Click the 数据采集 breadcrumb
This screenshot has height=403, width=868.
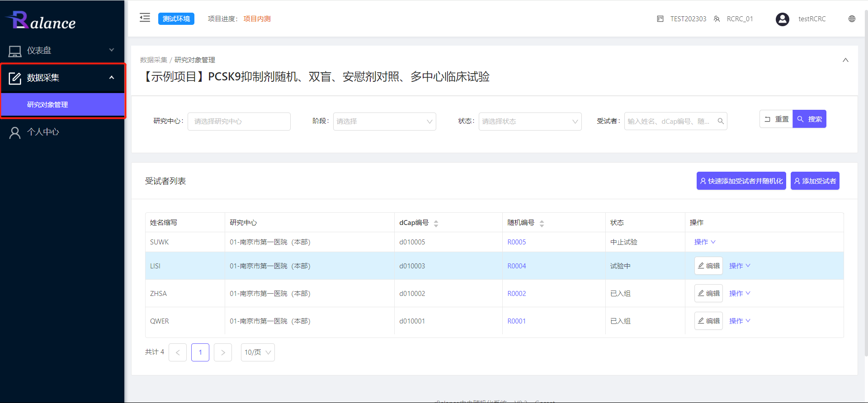coord(154,60)
